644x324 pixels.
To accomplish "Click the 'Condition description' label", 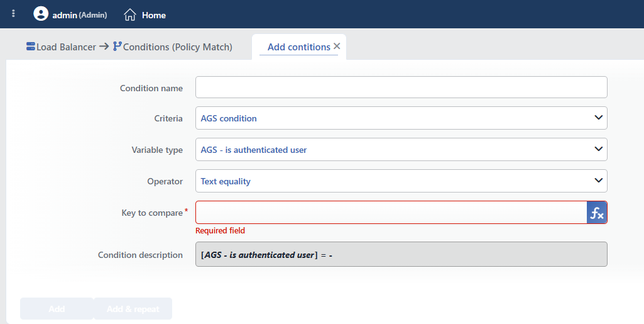I will coord(140,255).
